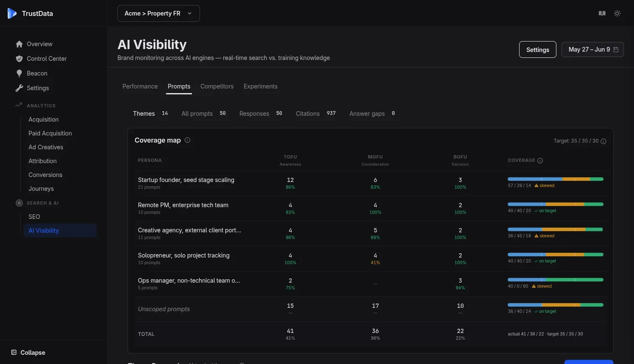This screenshot has height=364, width=634.
Task: Open the Citations sub-tab
Action: 316,114
